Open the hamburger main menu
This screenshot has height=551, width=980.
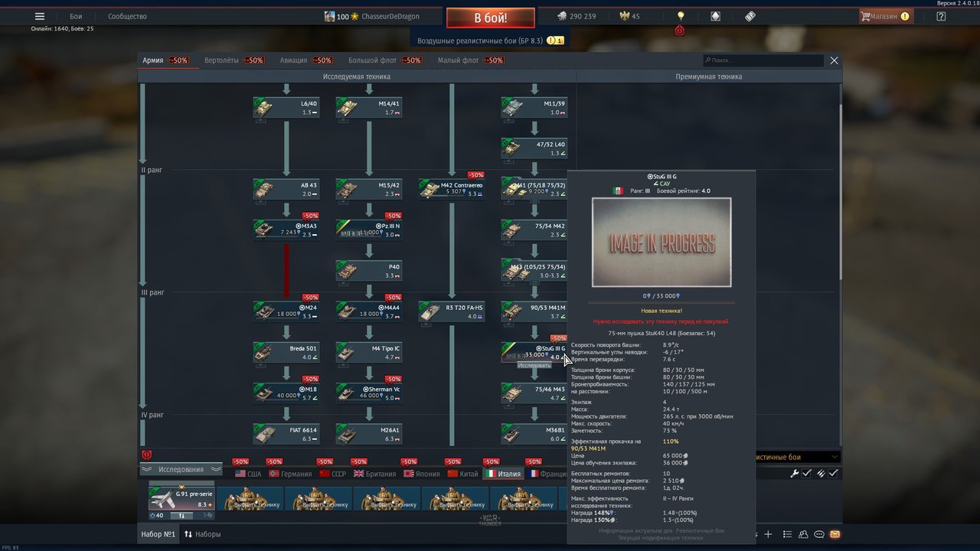point(40,16)
